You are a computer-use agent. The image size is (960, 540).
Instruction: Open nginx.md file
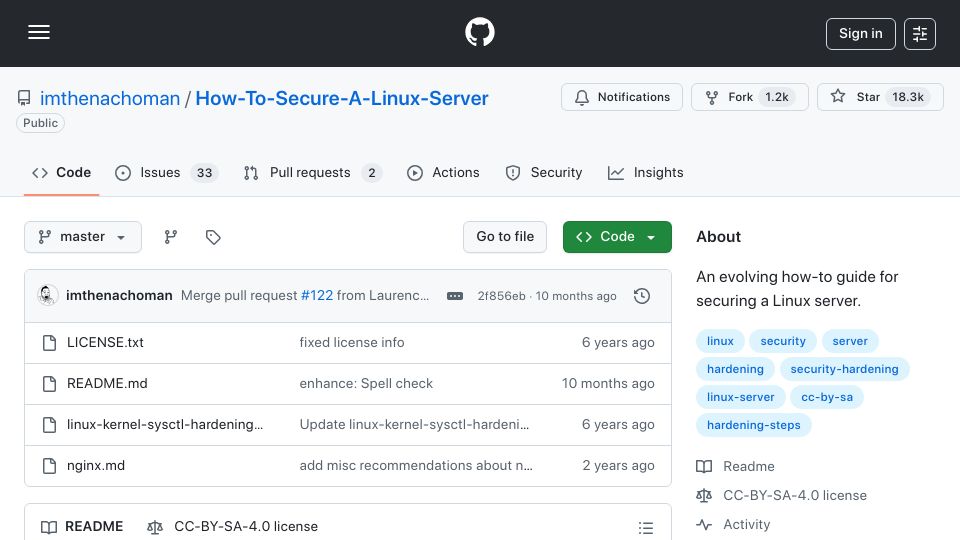click(x=96, y=466)
